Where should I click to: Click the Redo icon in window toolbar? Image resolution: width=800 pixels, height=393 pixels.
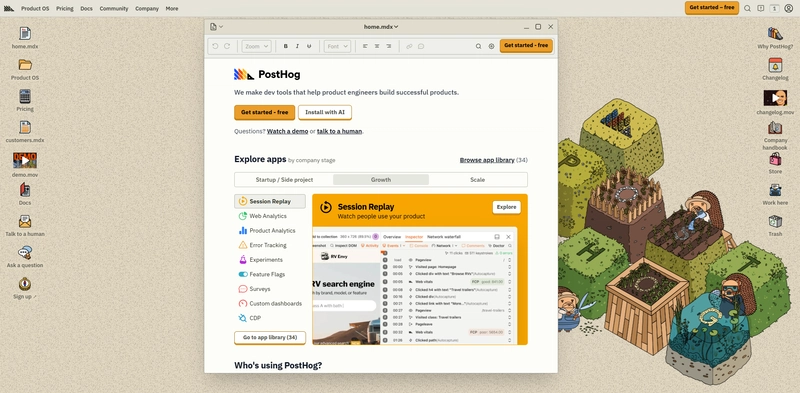coord(227,46)
